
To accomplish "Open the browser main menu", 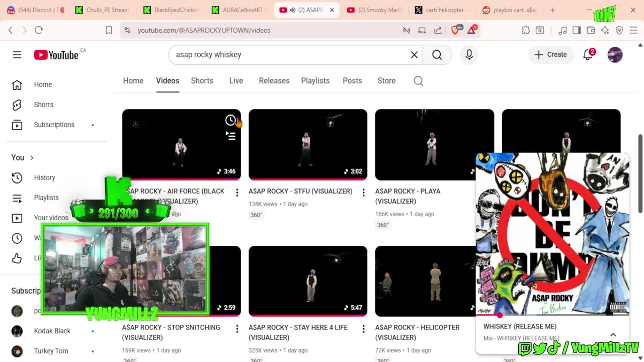I will 633,30.
